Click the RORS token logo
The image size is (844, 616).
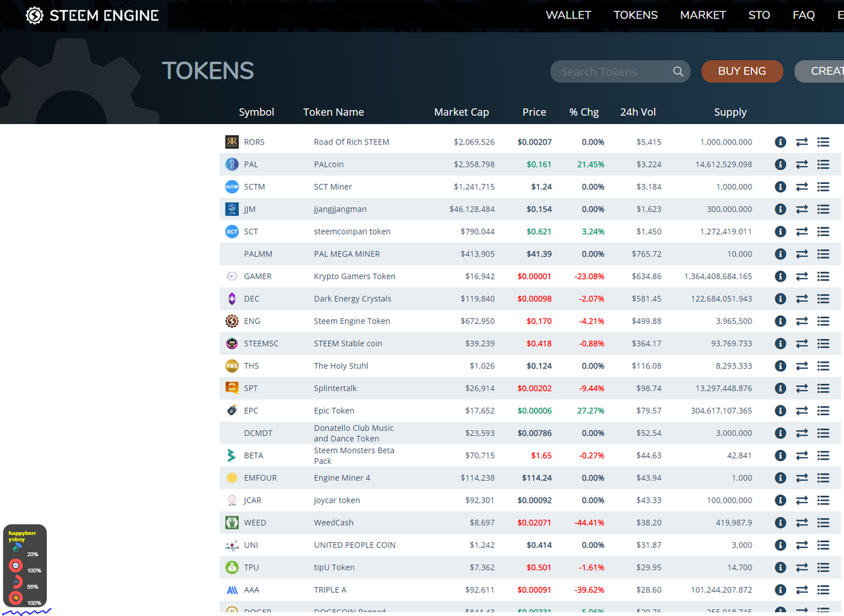pos(231,142)
